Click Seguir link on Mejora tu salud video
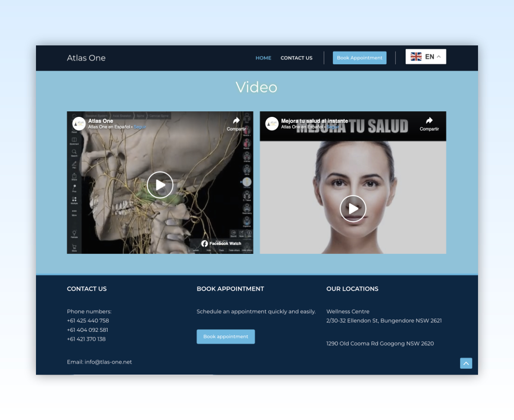This screenshot has height=420, width=514. (333, 127)
